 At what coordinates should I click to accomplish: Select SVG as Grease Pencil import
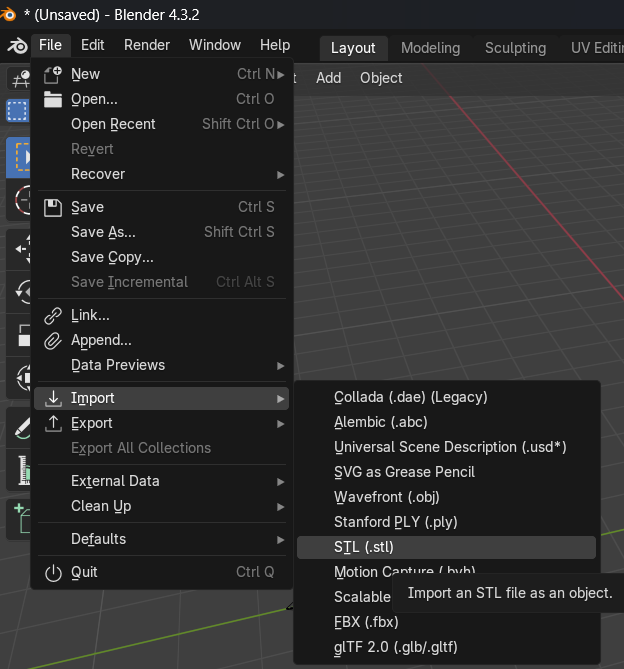[447, 472]
